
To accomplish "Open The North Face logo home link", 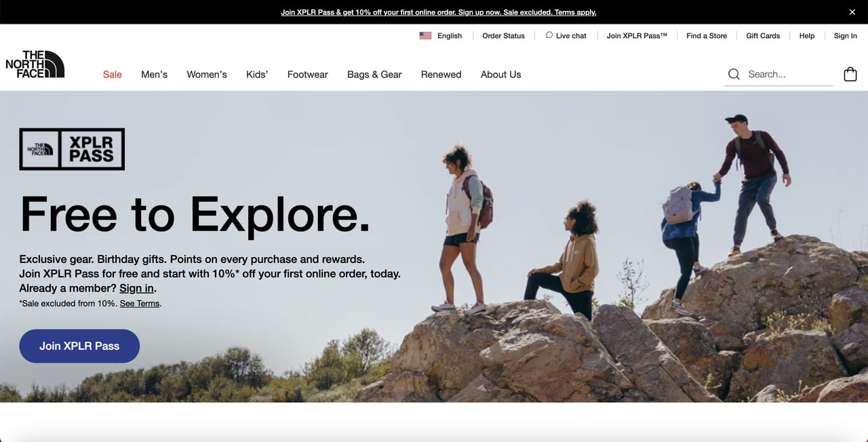I will pos(35,64).
